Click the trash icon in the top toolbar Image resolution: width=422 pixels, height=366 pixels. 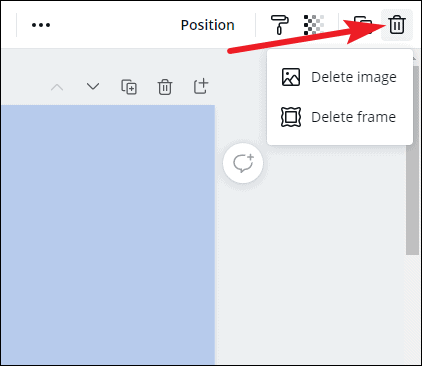(x=397, y=25)
